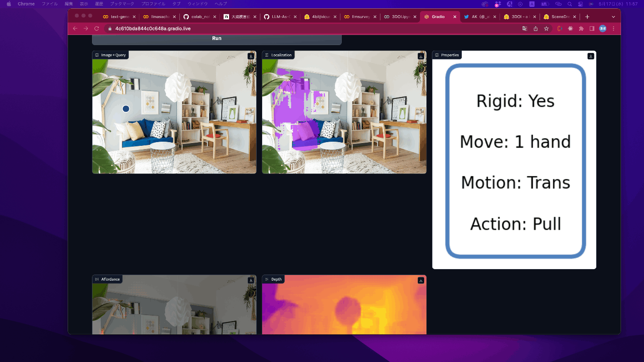Open the 履歴 menu
The image size is (644, 362).
[x=99, y=4]
